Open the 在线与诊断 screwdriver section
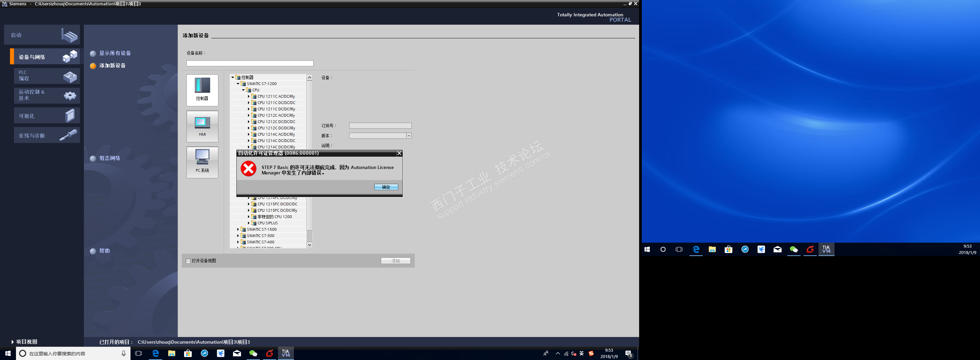980x360 pixels. point(46,136)
